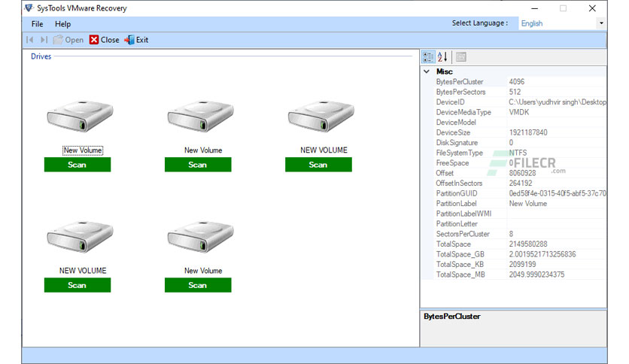629x364 pixels.
Task: Click the Property Pages icon
Action: 461,57
